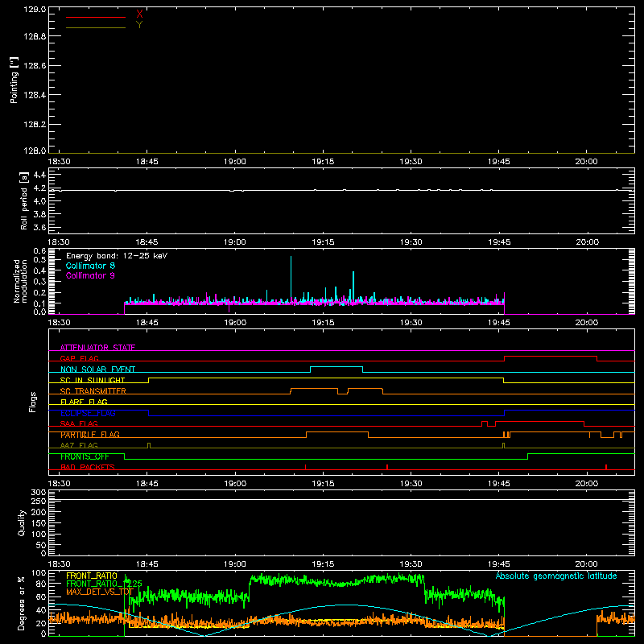Click the yellow FRONT_RATIO legend entry
The image size is (644, 644).
click(92, 576)
